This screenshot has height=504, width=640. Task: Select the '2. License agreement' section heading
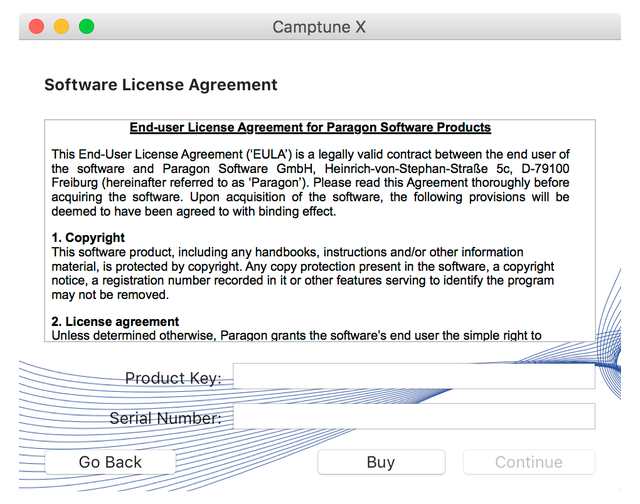pyautogui.click(x=115, y=321)
